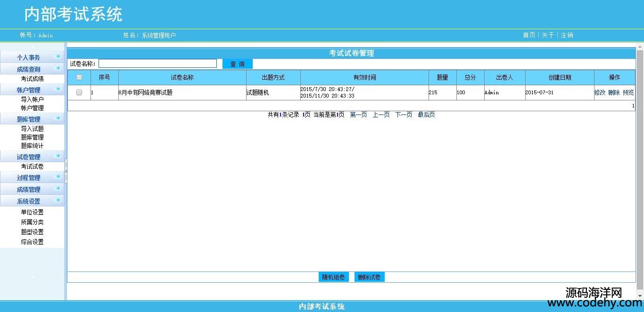Go to 首页 in the top bar
Viewport: 644px width, 312px height.
click(528, 35)
